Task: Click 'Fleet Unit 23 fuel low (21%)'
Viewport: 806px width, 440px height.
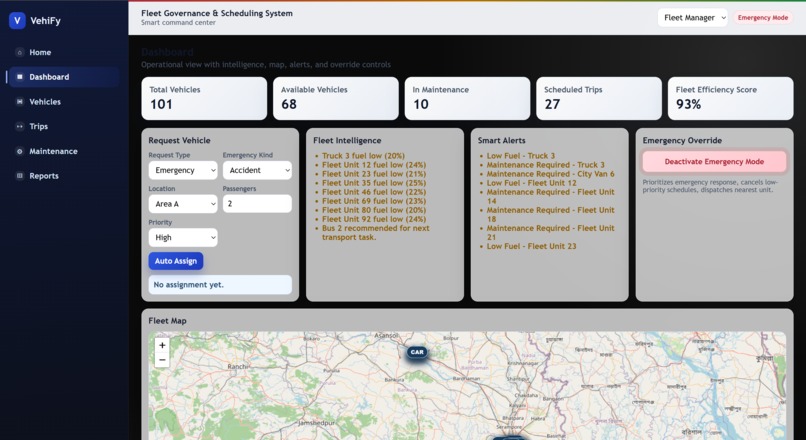Action: (x=374, y=174)
